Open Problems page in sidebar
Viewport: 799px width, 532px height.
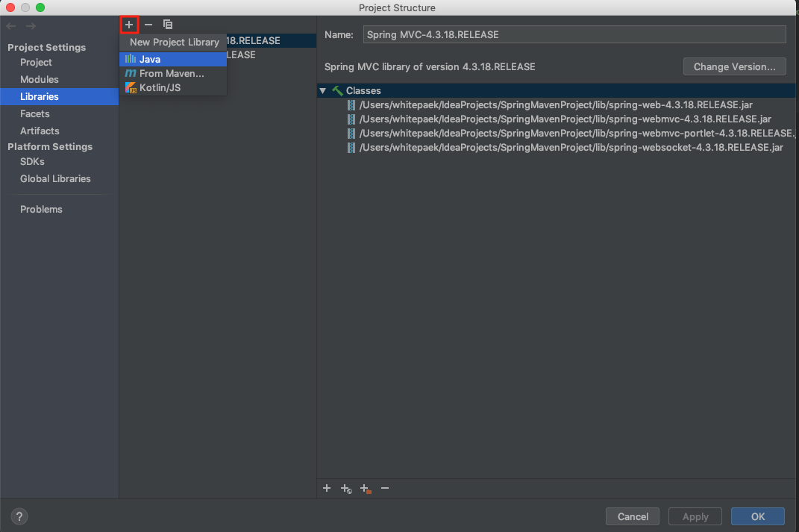41,210
